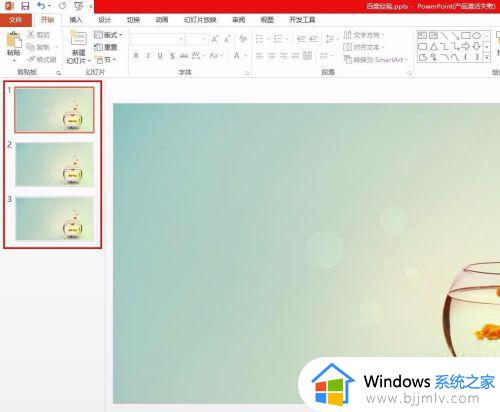Screen dimensions: 500x412
Task: Switch to the Design ribbon tab
Action: pos(104,20)
